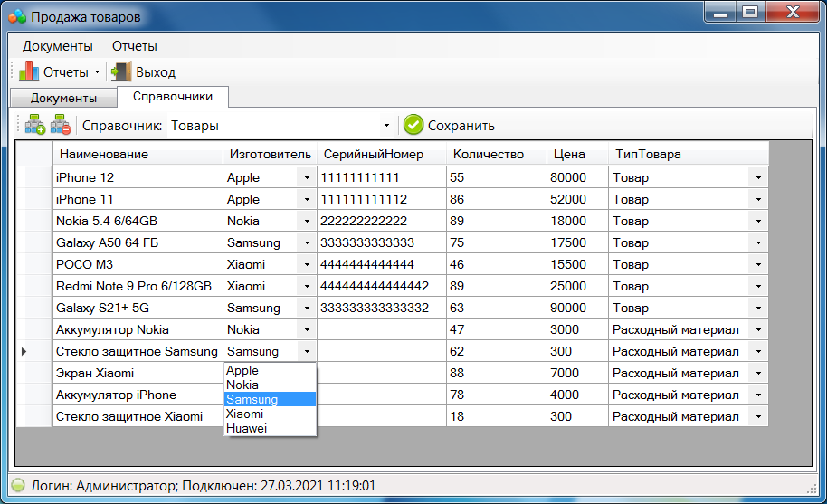Click the Exit door icon
The height and width of the screenshot is (504, 827).
(121, 71)
